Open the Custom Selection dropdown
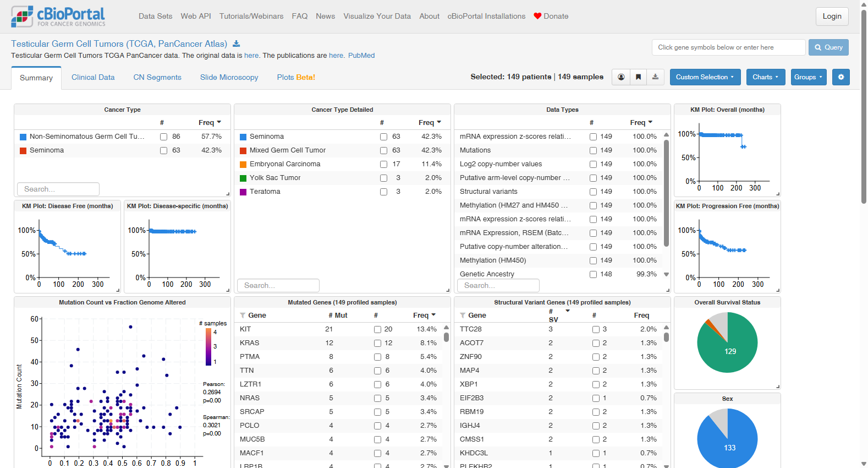Viewport: 868px width, 468px height. click(x=705, y=77)
